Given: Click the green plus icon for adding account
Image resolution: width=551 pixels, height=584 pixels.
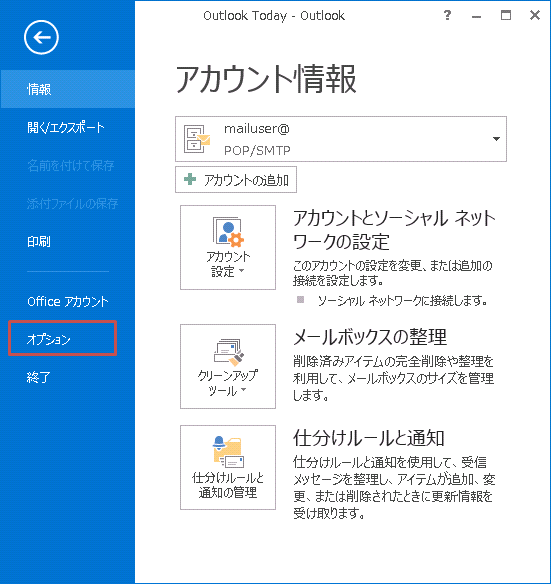Looking at the screenshot, I should tap(190, 180).
